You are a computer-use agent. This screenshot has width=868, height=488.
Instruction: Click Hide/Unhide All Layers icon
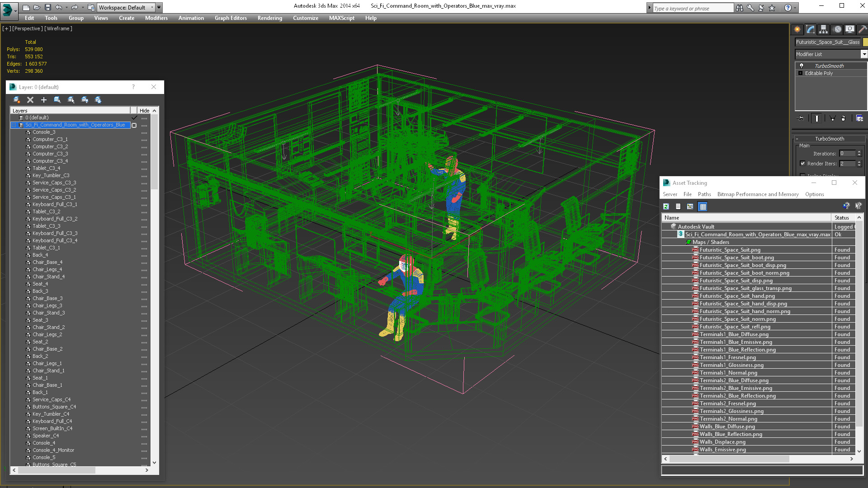click(85, 100)
